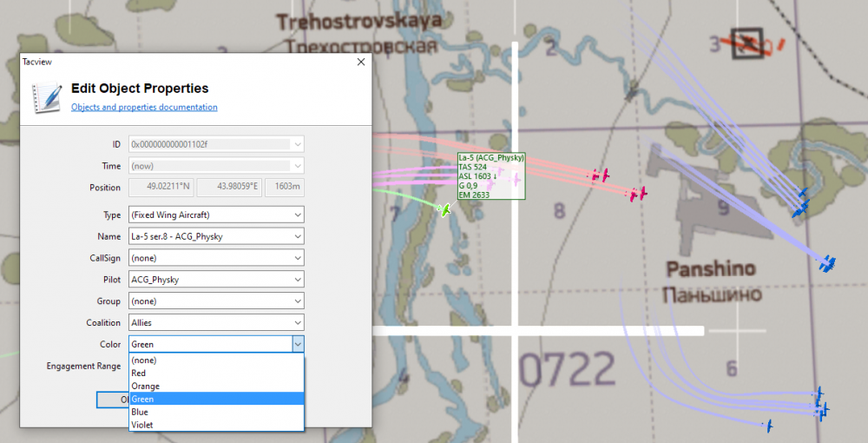This screenshot has width=868, height=443.
Task: Click the notepad pencil dialog icon
Action: tap(47, 96)
